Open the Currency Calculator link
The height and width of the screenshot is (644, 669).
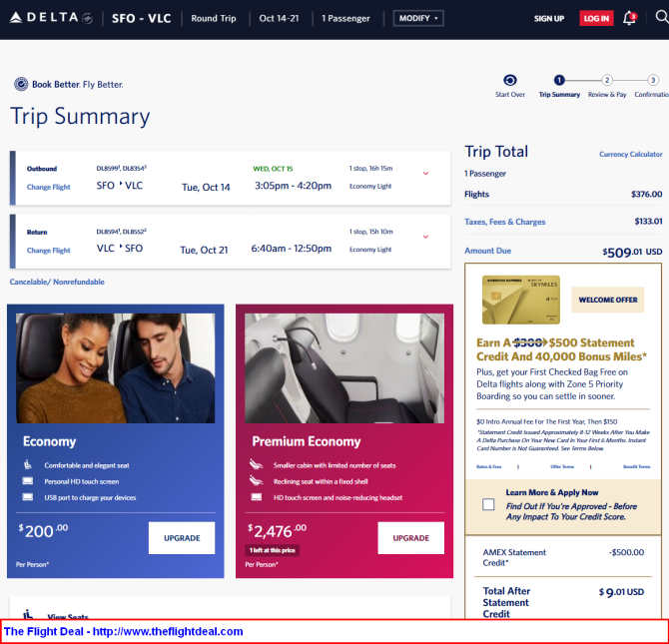[631, 154]
